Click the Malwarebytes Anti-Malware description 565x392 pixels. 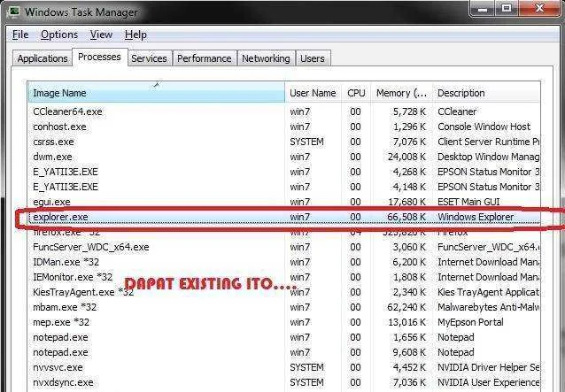point(489,307)
